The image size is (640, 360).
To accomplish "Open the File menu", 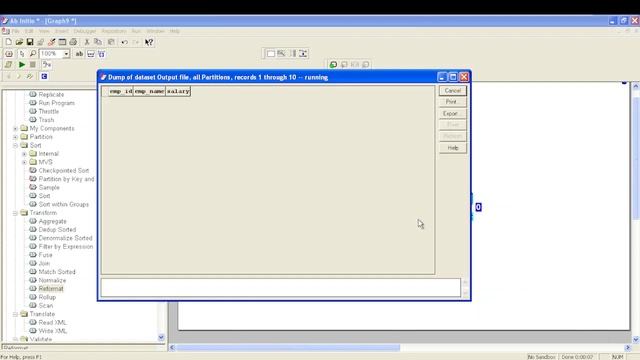I will [16, 31].
